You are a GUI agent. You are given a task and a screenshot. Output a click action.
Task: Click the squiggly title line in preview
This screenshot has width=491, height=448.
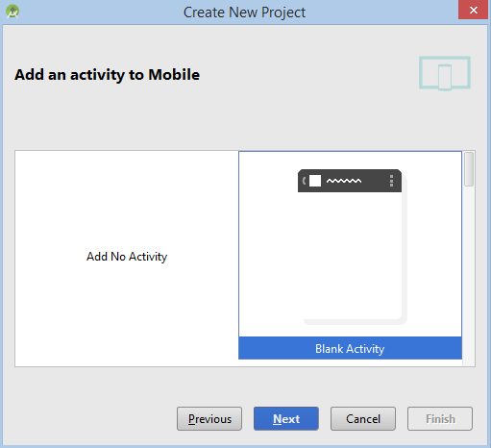pyautogui.click(x=344, y=181)
